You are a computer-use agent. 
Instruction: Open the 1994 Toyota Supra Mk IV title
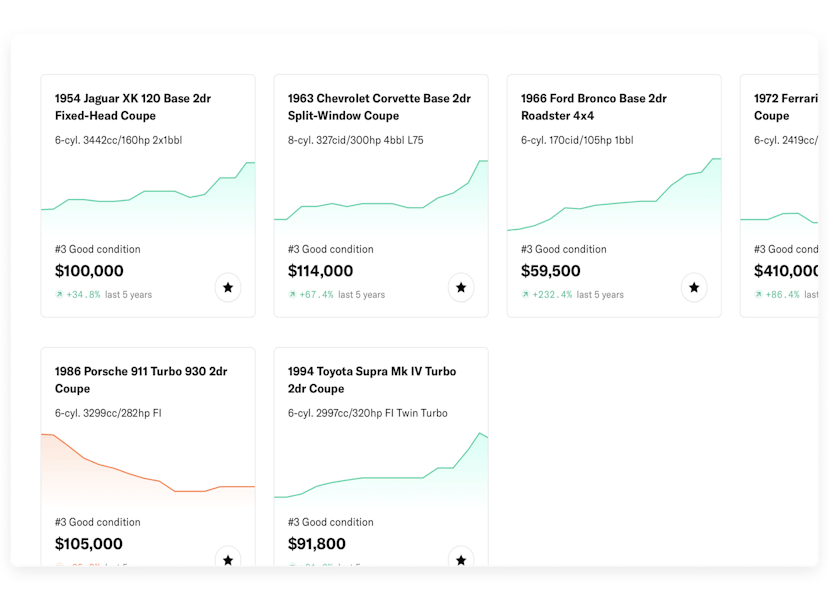click(372, 380)
